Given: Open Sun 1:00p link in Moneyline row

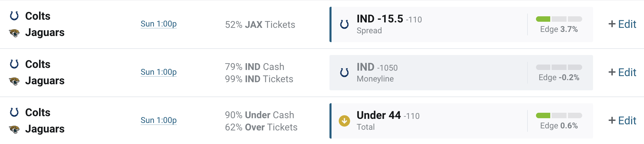Looking at the screenshot, I should click(x=159, y=72).
